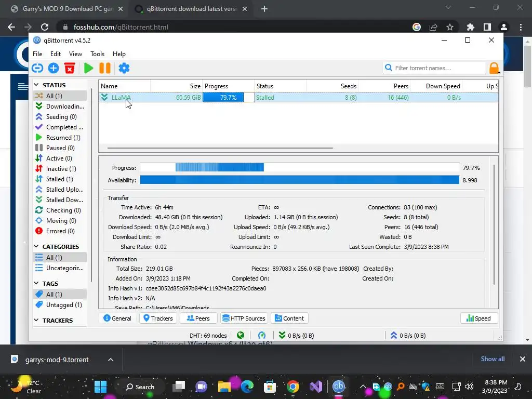Filter by Inactive (1) status
532x399 pixels.
pos(60,169)
